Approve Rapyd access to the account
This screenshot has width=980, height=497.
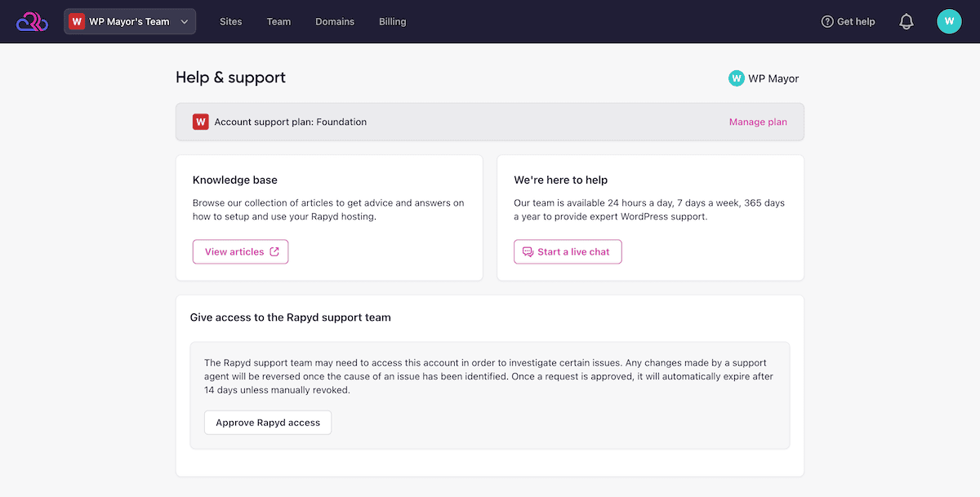point(268,423)
